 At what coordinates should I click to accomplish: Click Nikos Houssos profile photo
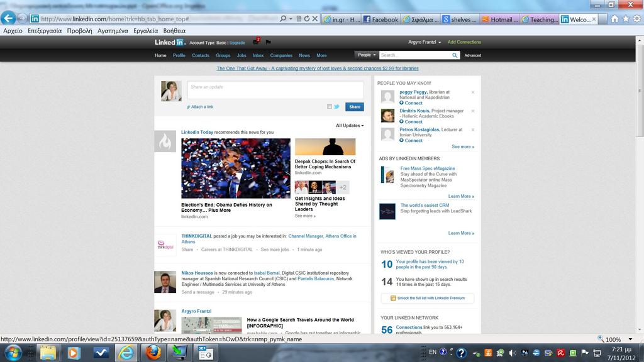165,282
